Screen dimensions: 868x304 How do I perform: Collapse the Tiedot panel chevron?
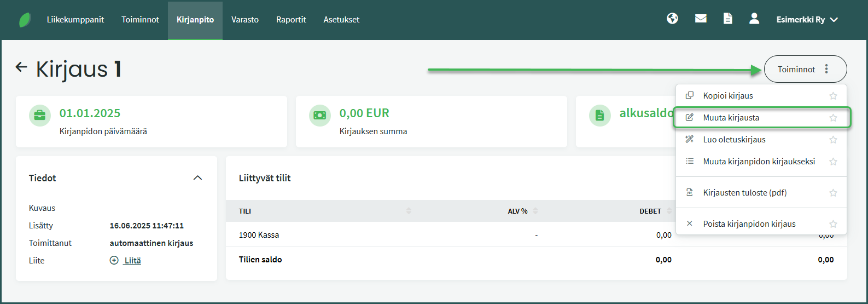(198, 178)
